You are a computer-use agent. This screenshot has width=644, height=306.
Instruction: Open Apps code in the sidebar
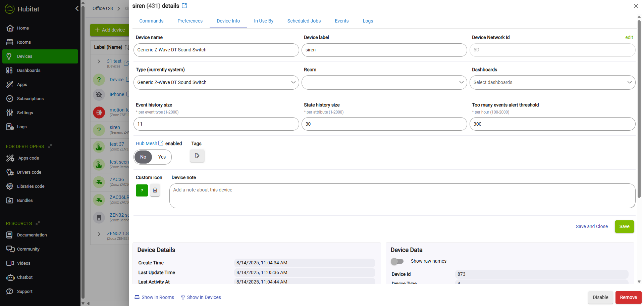(x=40, y=158)
